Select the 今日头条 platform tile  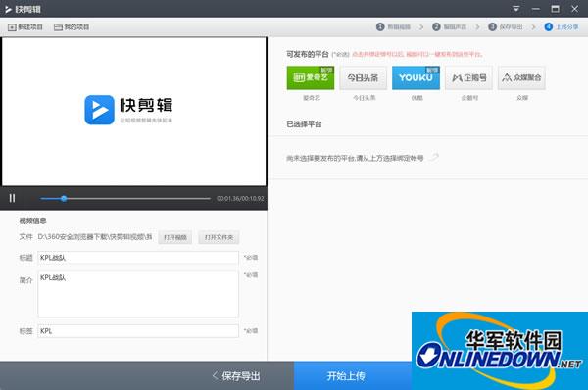click(363, 77)
